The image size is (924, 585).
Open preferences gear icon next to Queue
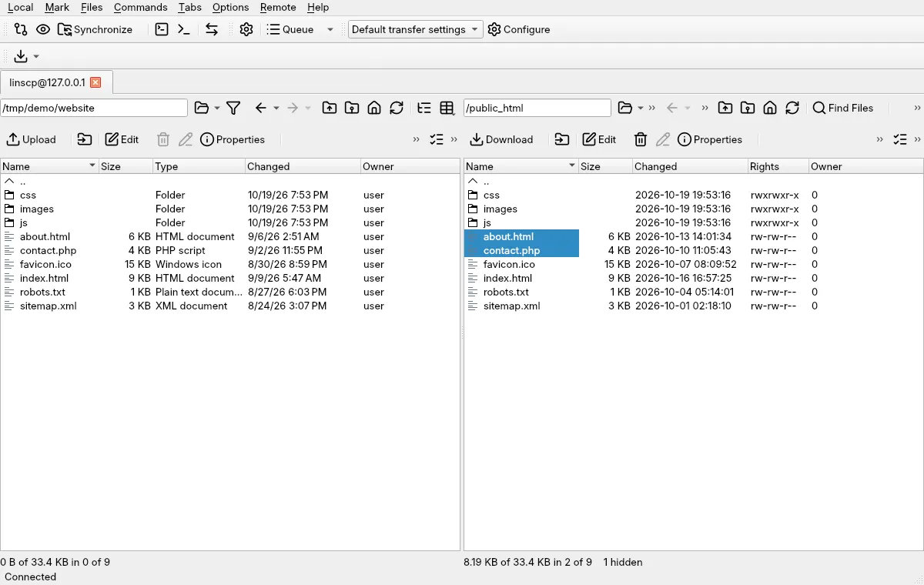tap(246, 29)
